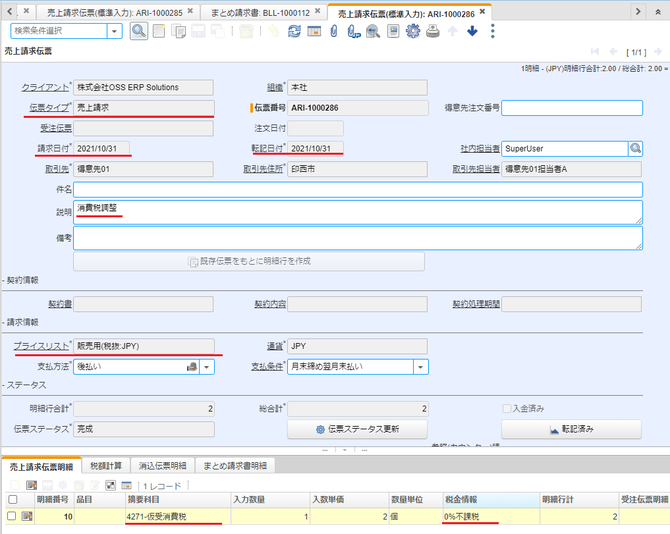The width and height of the screenshot is (670, 534).
Task: Click the magnifier Find Record toolbar icon
Action: [139, 31]
